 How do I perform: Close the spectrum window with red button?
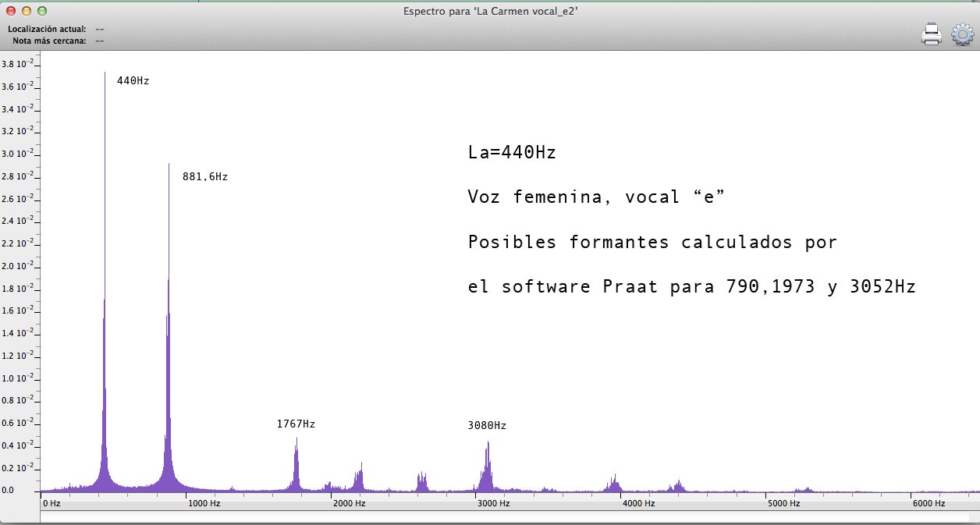click(x=10, y=11)
